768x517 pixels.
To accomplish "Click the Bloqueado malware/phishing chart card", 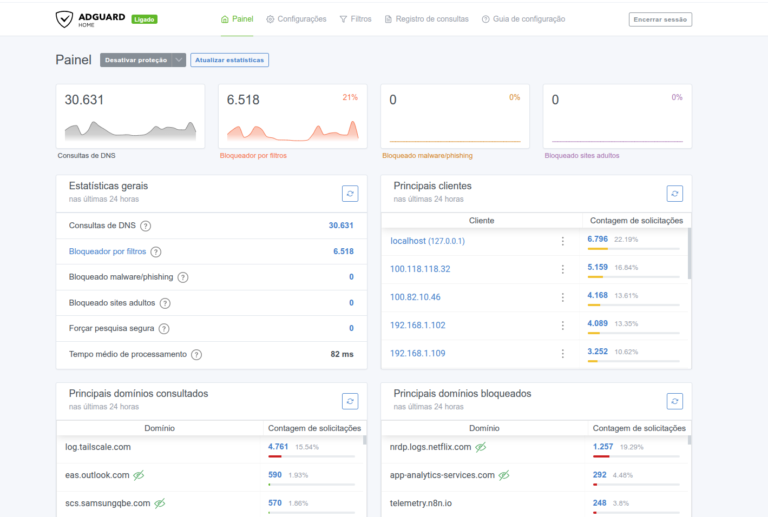I will coord(455,117).
